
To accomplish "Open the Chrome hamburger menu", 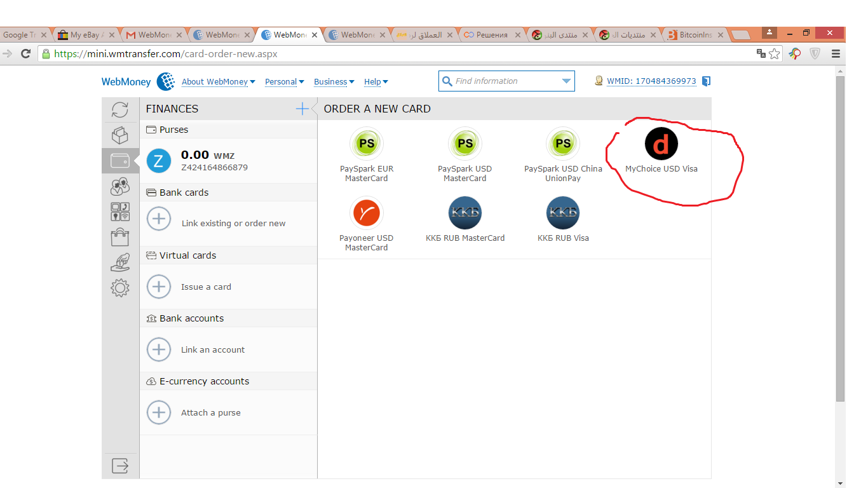I will pos(836,54).
